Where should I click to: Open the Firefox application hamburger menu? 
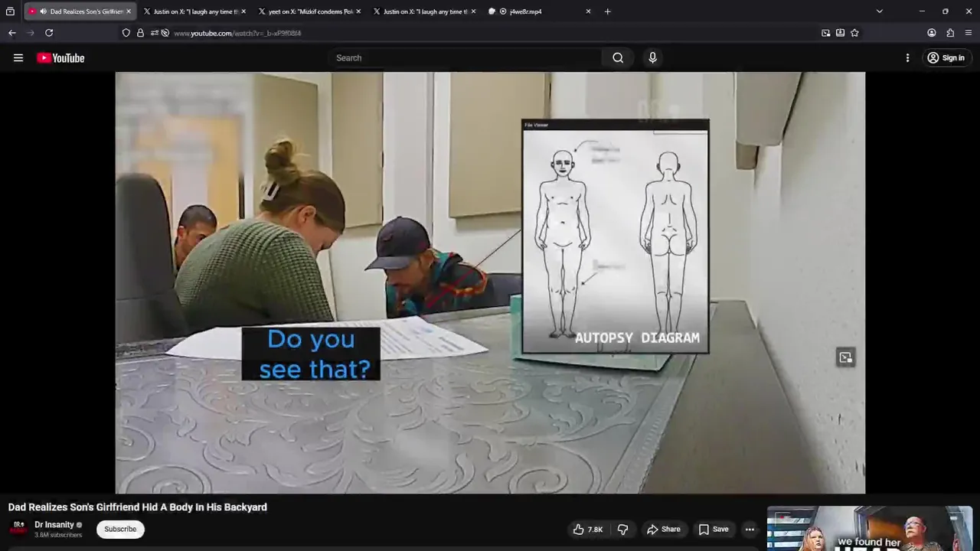tap(969, 33)
